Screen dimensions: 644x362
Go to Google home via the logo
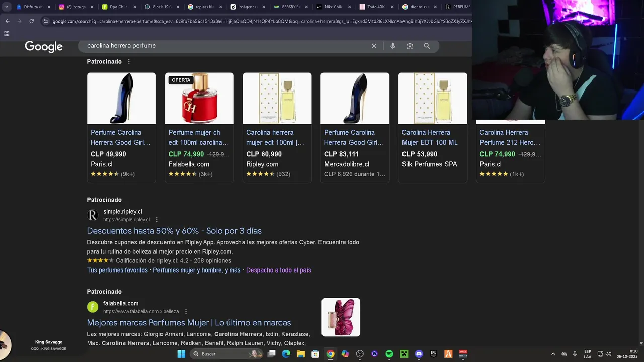click(x=44, y=47)
